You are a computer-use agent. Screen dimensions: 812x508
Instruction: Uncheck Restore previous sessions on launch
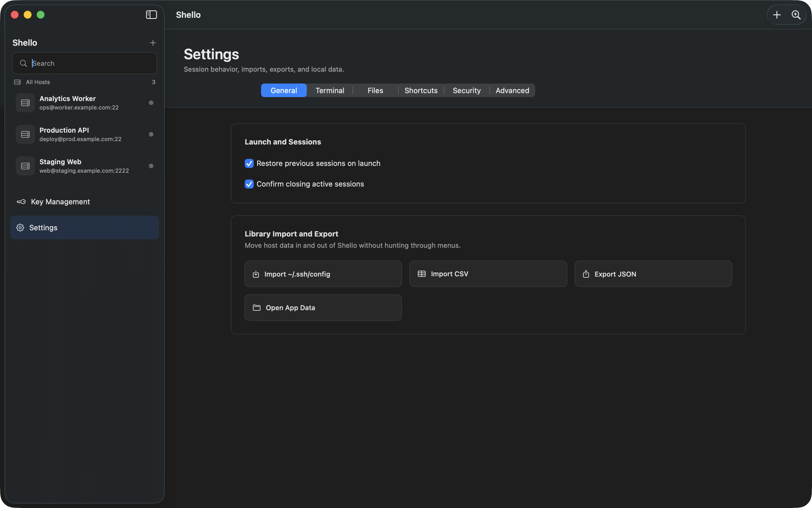tap(249, 163)
